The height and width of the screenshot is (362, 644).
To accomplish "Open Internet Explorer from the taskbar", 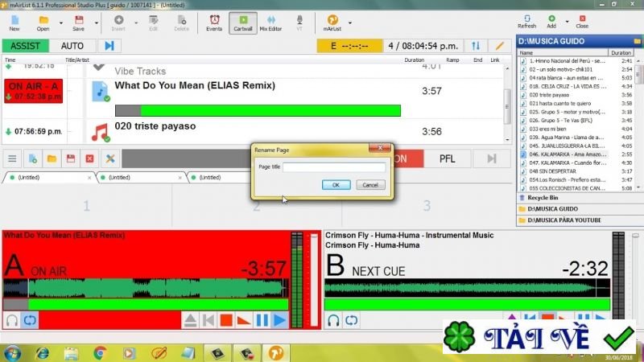I will point(43,353).
